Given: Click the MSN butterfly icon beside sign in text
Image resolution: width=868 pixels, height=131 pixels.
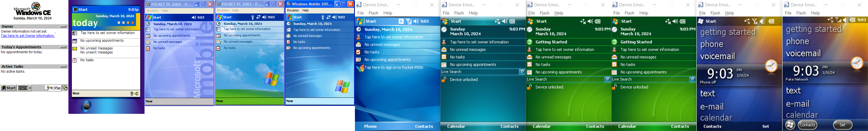Looking at the screenshot, I should pos(360,68).
